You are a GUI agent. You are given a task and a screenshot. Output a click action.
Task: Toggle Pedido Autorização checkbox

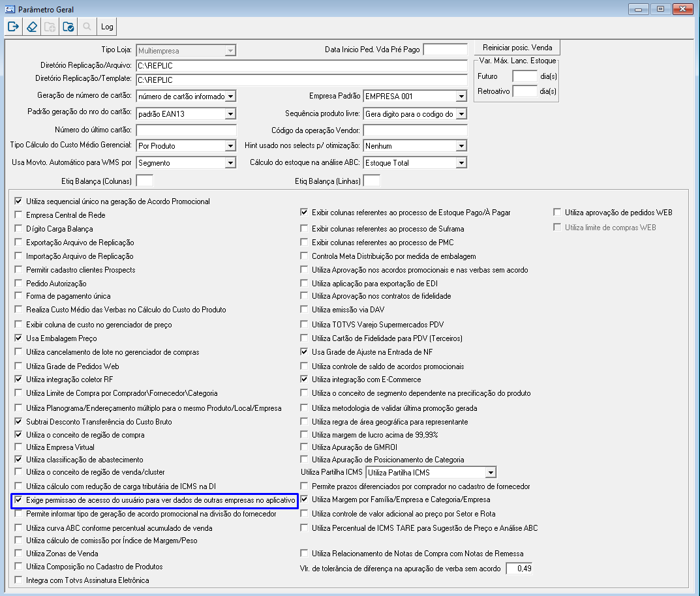pyautogui.click(x=18, y=283)
